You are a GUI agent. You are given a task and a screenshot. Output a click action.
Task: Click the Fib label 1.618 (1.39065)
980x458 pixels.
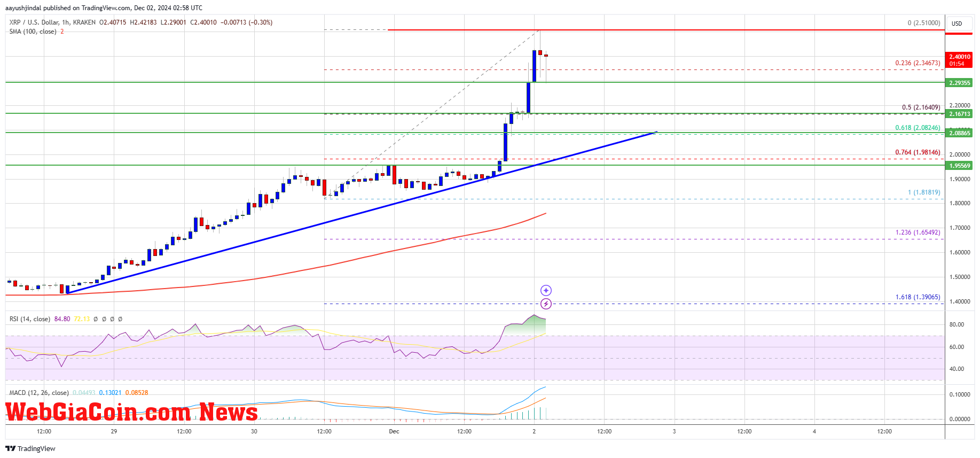(918, 297)
